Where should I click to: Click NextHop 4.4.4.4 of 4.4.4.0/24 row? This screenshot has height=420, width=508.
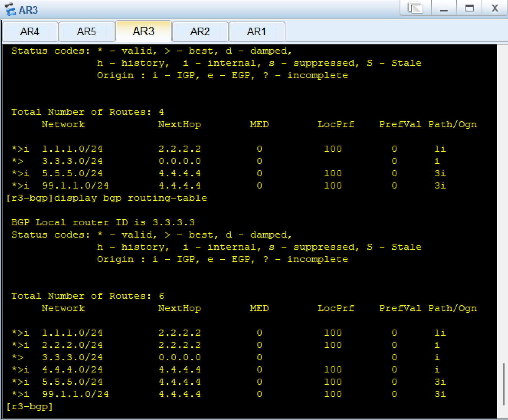point(180,370)
